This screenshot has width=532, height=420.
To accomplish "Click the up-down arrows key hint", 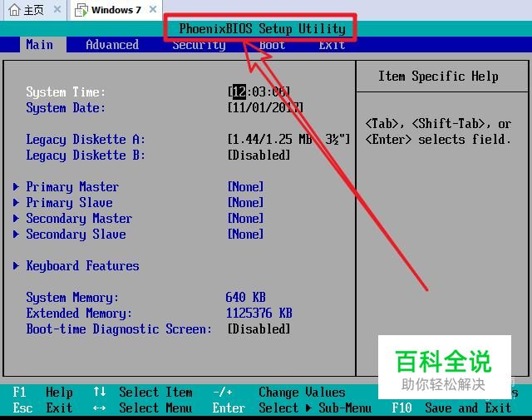I will pos(100,392).
